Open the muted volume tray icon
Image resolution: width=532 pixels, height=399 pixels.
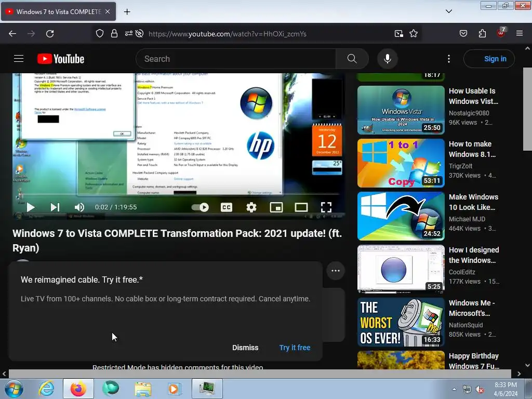480,390
